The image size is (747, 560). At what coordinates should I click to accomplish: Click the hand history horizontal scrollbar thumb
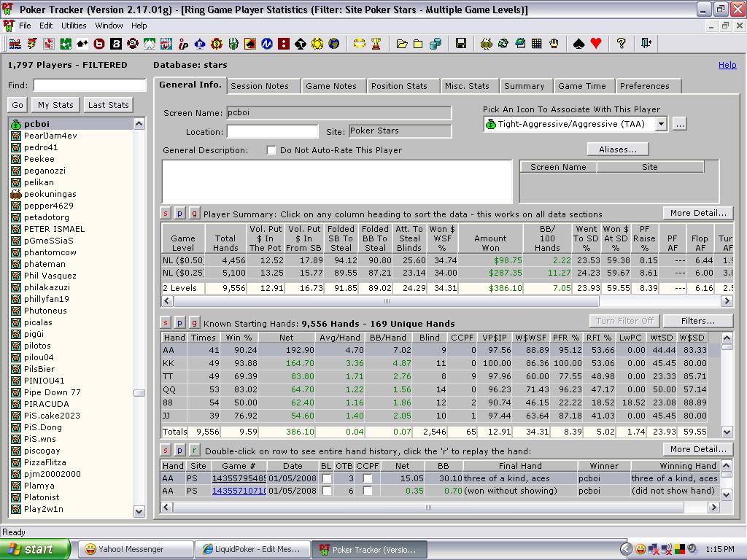(428, 507)
